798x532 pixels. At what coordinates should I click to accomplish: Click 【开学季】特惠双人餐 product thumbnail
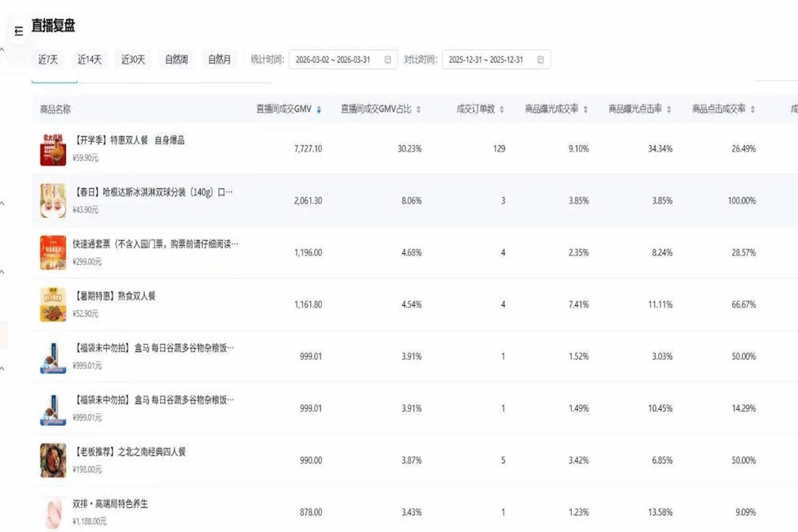click(x=53, y=149)
